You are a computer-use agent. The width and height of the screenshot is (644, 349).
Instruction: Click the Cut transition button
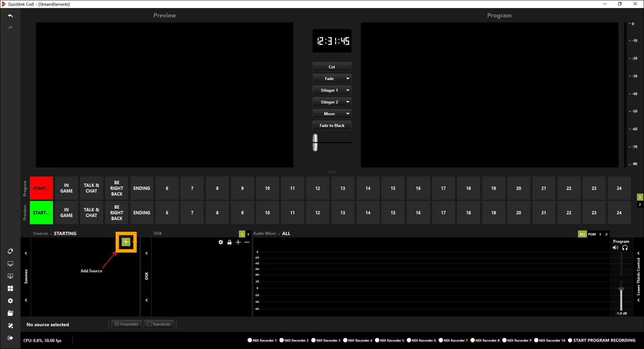(x=332, y=67)
